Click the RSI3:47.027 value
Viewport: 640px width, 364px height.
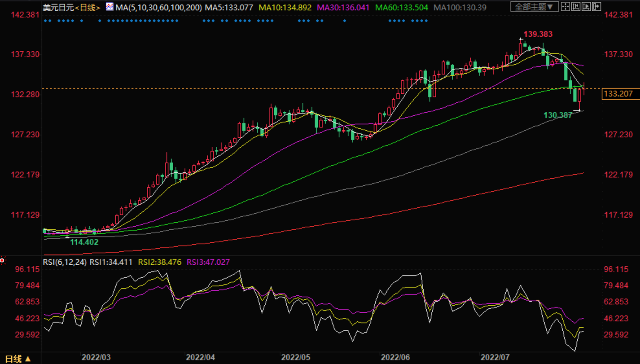[208, 262]
